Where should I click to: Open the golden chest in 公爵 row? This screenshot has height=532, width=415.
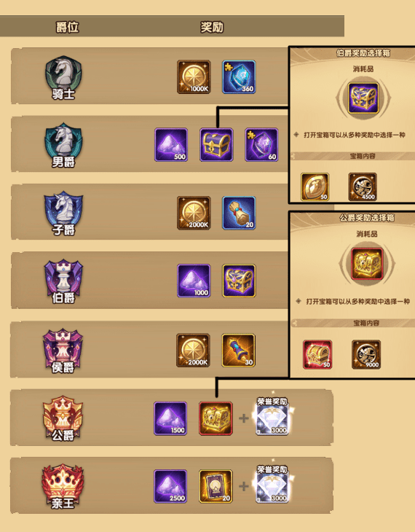coord(216,419)
